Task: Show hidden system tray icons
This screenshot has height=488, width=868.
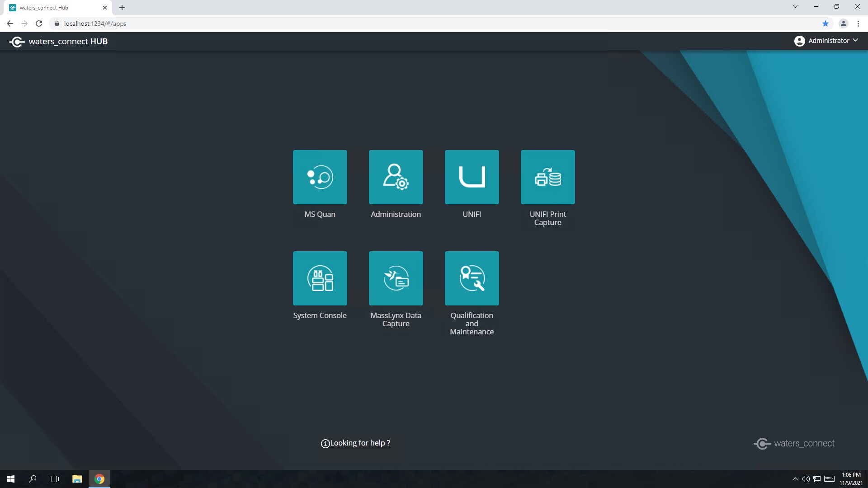Action: click(795, 479)
